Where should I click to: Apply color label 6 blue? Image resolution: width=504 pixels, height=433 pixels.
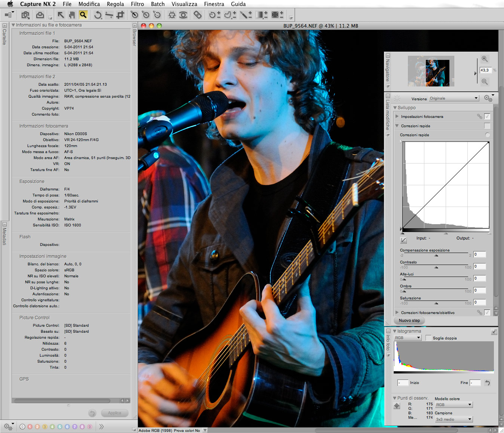pyautogui.click(x=67, y=427)
